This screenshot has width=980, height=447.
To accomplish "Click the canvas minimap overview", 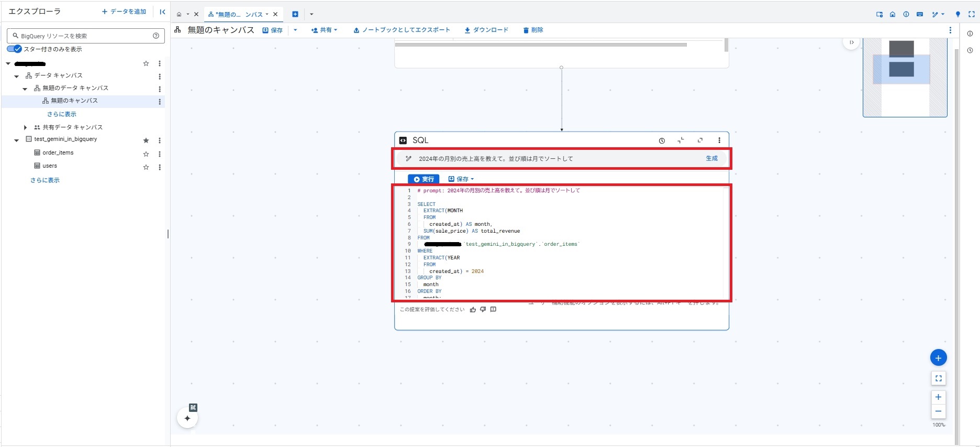I will [905, 78].
